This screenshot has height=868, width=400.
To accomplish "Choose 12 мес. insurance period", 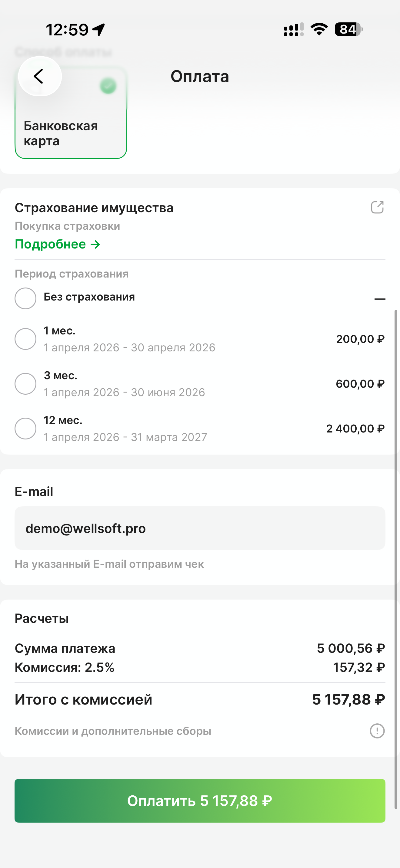I will tap(25, 429).
